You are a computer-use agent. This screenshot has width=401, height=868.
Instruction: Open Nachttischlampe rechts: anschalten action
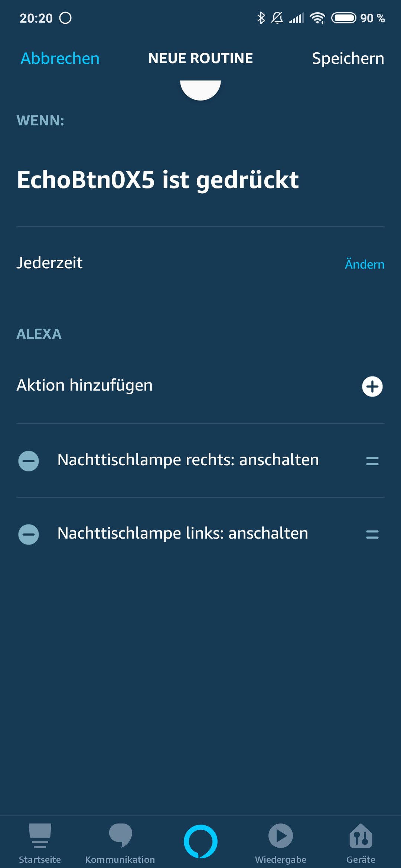188,460
